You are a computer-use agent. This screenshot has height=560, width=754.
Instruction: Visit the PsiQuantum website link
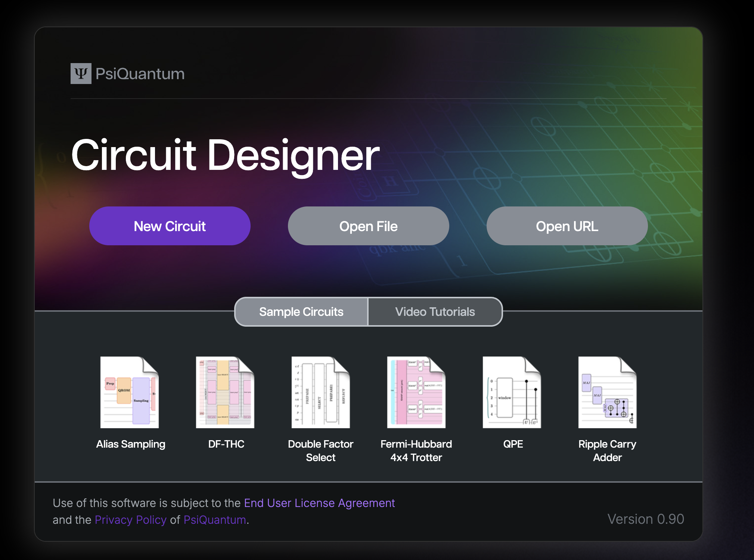pyautogui.click(x=215, y=520)
